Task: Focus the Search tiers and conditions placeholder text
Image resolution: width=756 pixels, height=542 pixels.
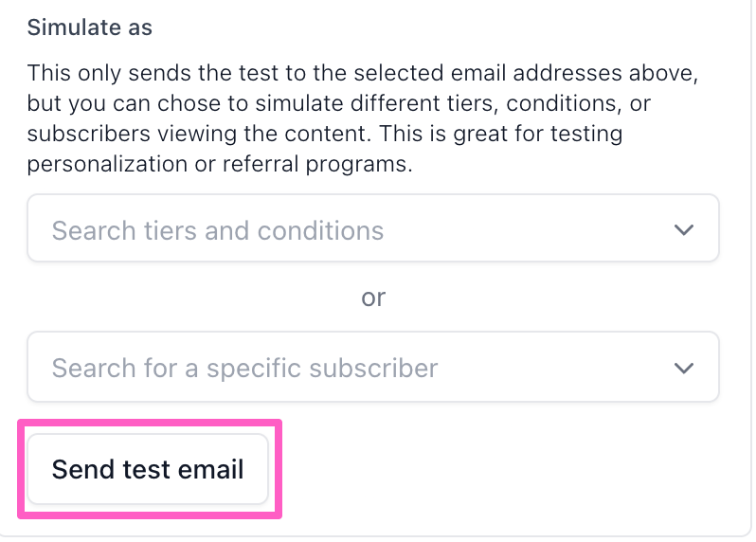Action: (x=218, y=229)
